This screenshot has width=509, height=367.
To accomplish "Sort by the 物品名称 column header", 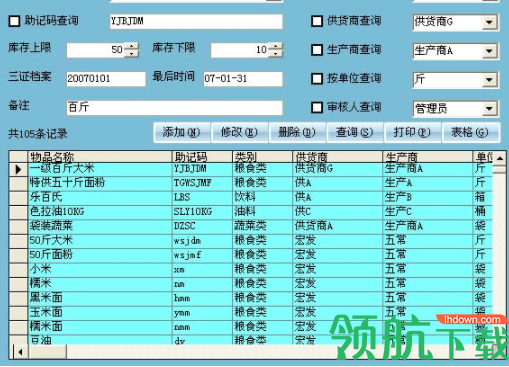I will pos(100,157).
